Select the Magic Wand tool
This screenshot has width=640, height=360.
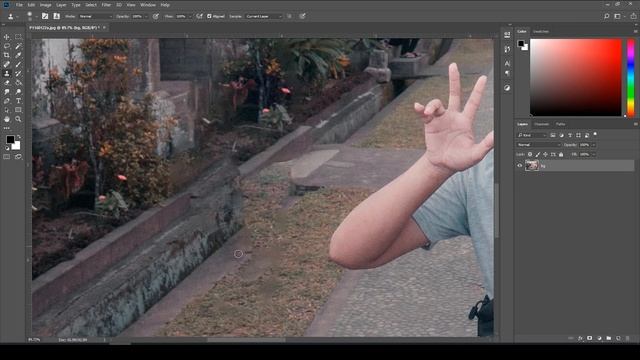point(18,46)
